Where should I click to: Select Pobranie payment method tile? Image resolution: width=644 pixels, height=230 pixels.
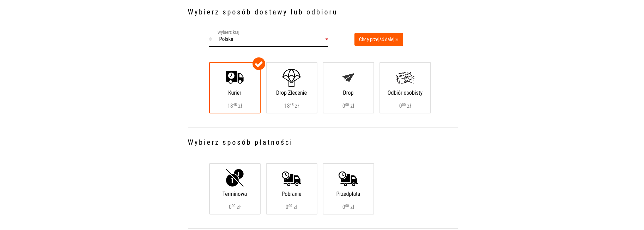pos(292,189)
